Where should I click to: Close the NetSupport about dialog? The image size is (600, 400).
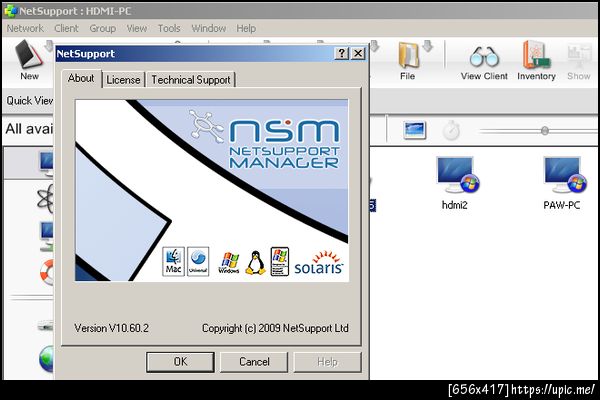tap(358, 53)
